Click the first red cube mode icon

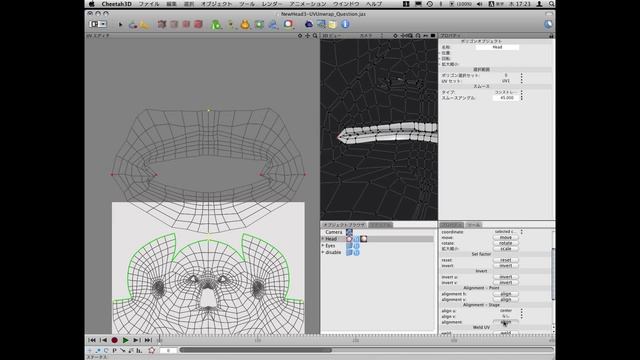coord(162,24)
